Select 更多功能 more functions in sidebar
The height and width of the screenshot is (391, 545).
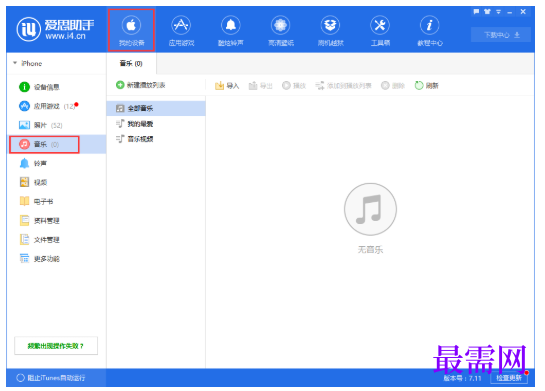pyautogui.click(x=56, y=259)
